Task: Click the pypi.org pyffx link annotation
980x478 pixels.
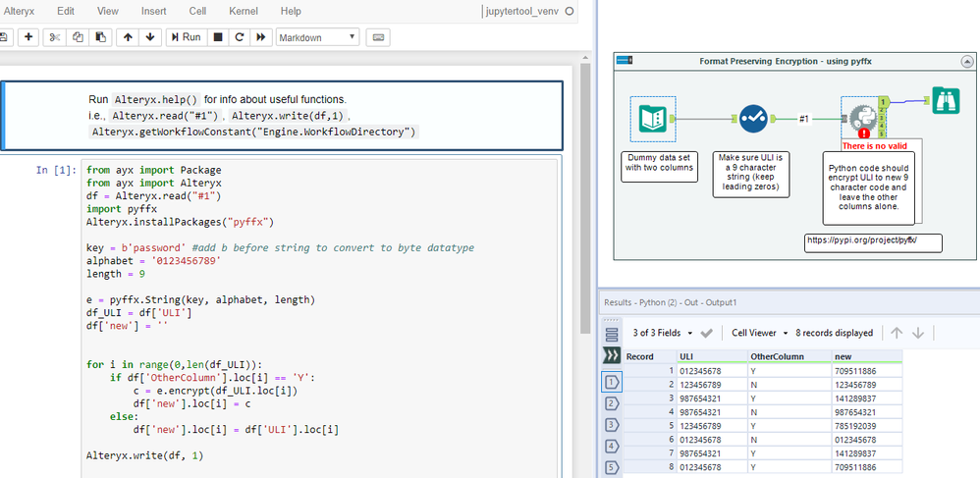Action: click(873, 242)
